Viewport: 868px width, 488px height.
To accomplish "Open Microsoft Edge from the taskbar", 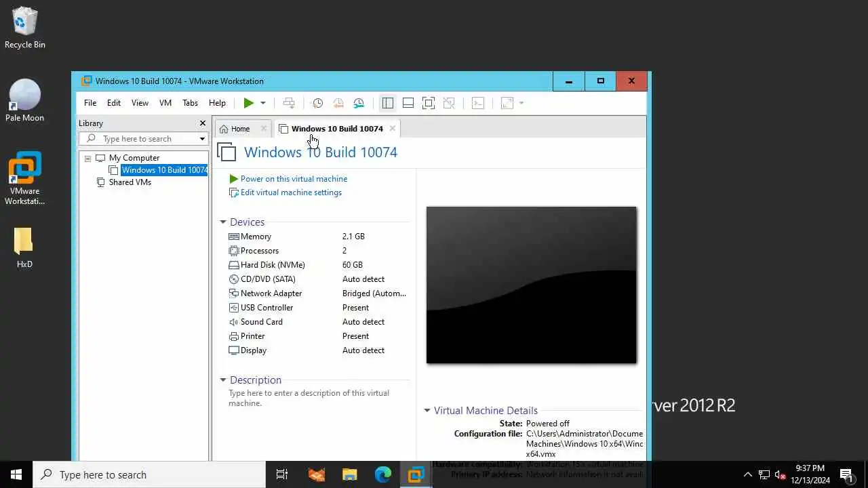I will tap(382, 475).
